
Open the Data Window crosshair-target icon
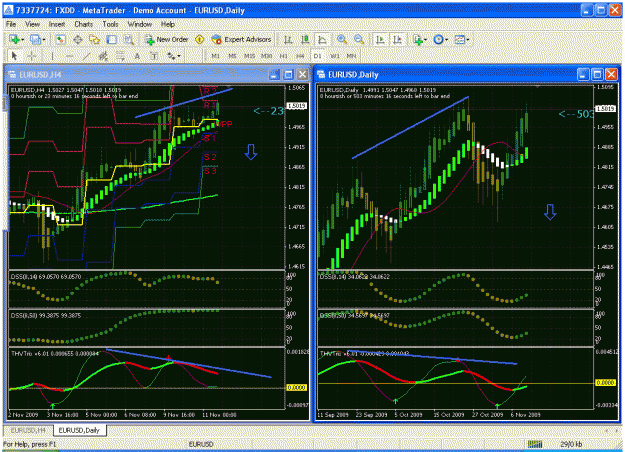pyautogui.click(x=78, y=39)
